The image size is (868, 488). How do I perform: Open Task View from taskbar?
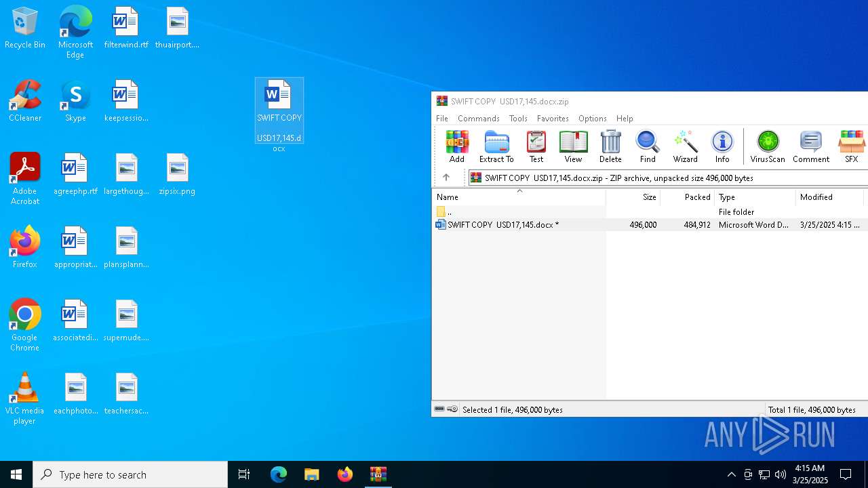[x=244, y=474]
